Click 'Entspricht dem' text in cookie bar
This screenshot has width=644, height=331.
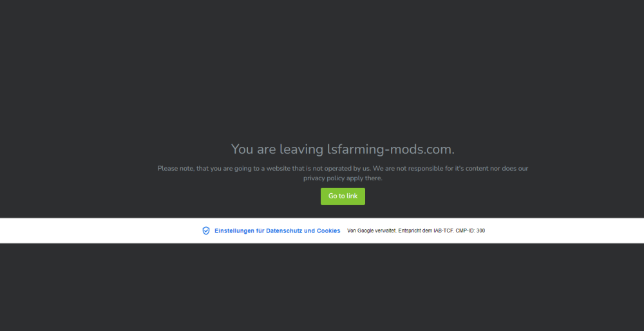[x=415, y=231]
